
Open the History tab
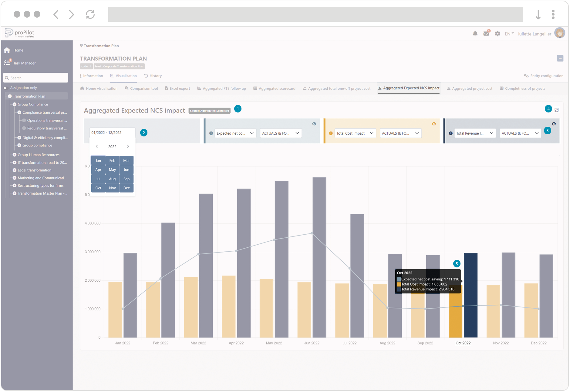point(153,76)
